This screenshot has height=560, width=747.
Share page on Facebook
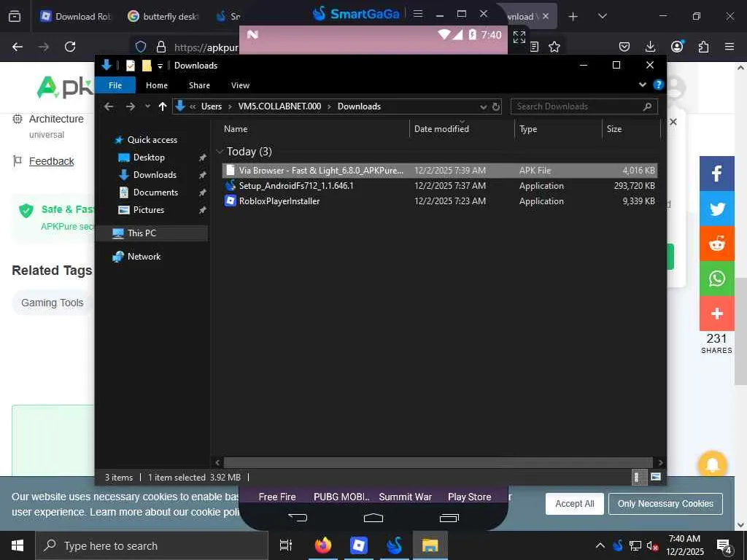point(716,174)
